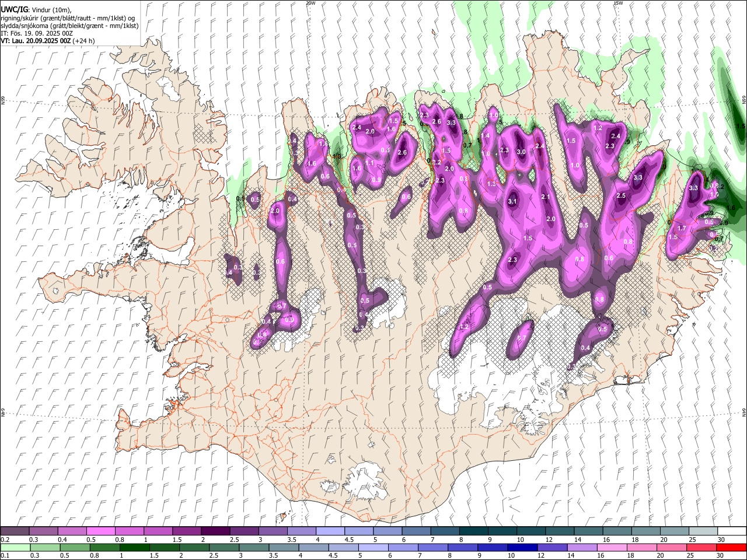The image size is (747, 560).
Task: Pick the bright pink swatch between 0.5 and 0.8
Action: [x=100, y=531]
